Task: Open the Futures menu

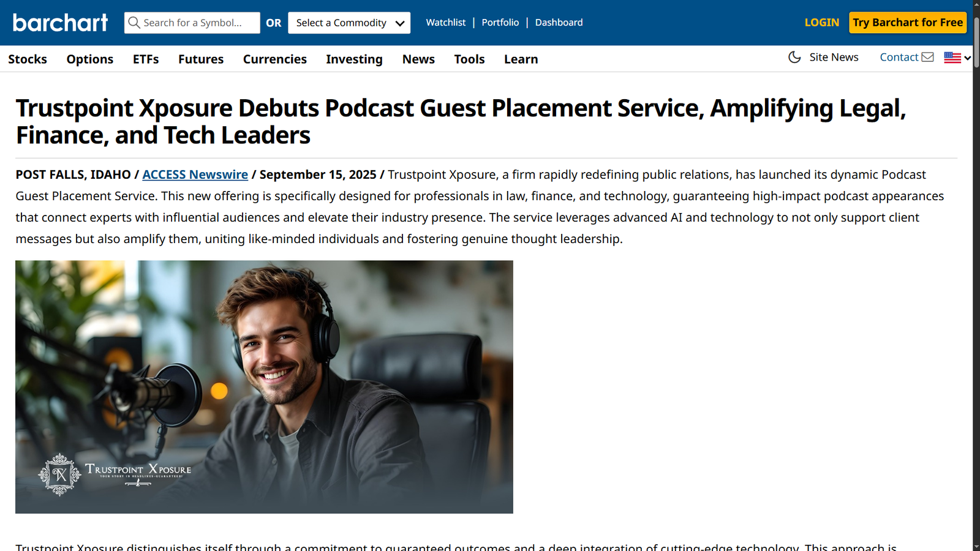Action: click(201, 59)
